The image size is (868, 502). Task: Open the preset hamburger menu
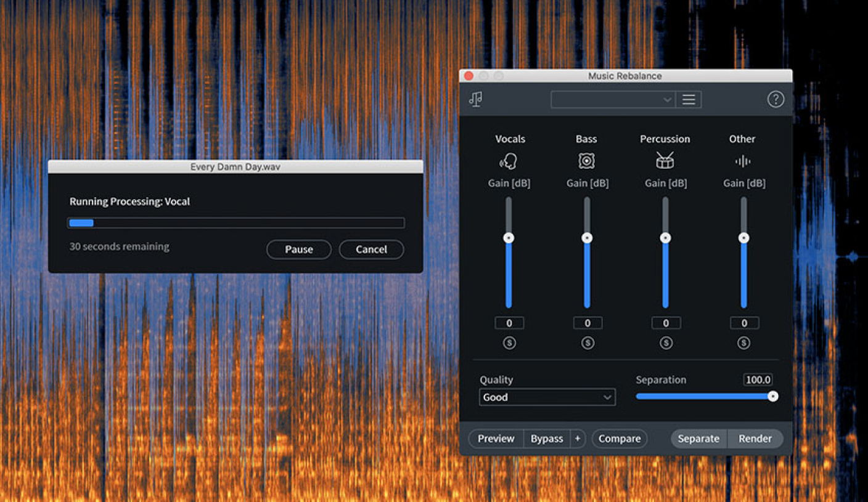point(689,100)
